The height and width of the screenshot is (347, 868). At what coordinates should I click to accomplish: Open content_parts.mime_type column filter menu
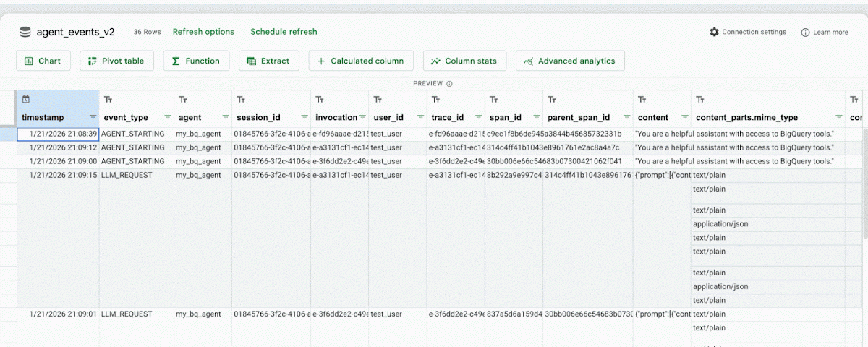pos(839,117)
